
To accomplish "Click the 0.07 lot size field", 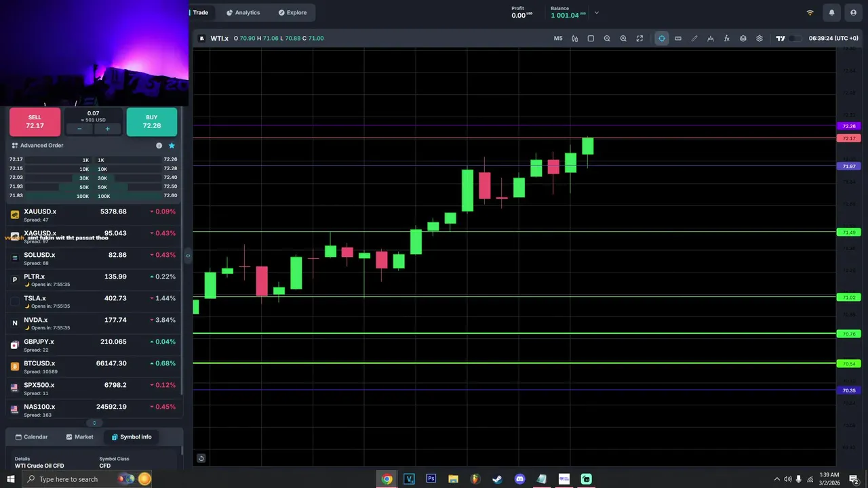I will 94,114.
